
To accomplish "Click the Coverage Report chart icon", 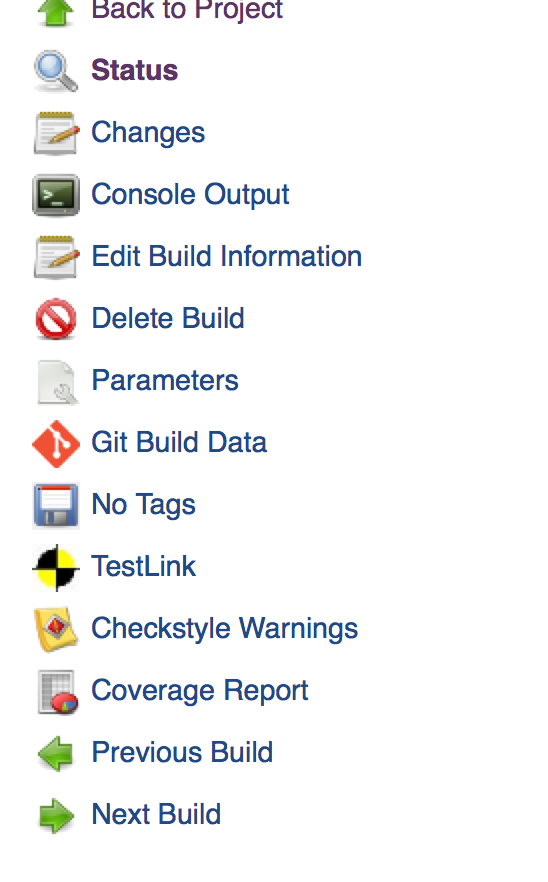I will pyautogui.click(x=57, y=692).
